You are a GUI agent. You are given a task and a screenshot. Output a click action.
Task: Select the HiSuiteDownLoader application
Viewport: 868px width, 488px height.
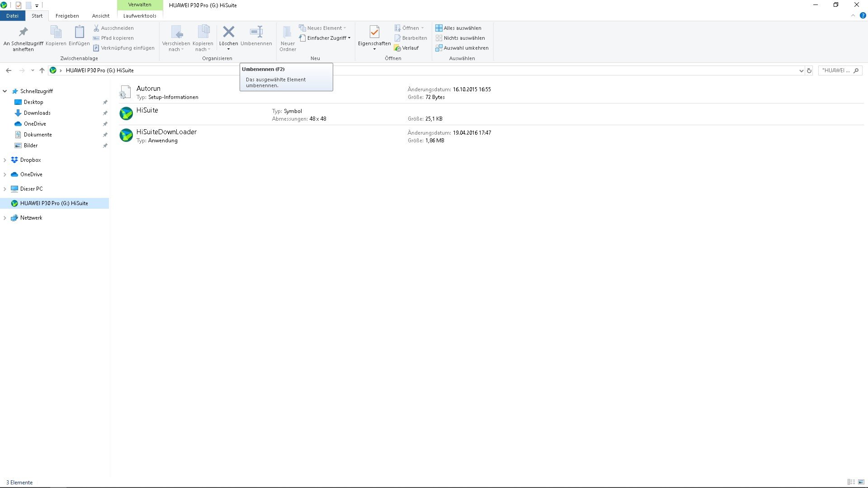click(491, 136)
